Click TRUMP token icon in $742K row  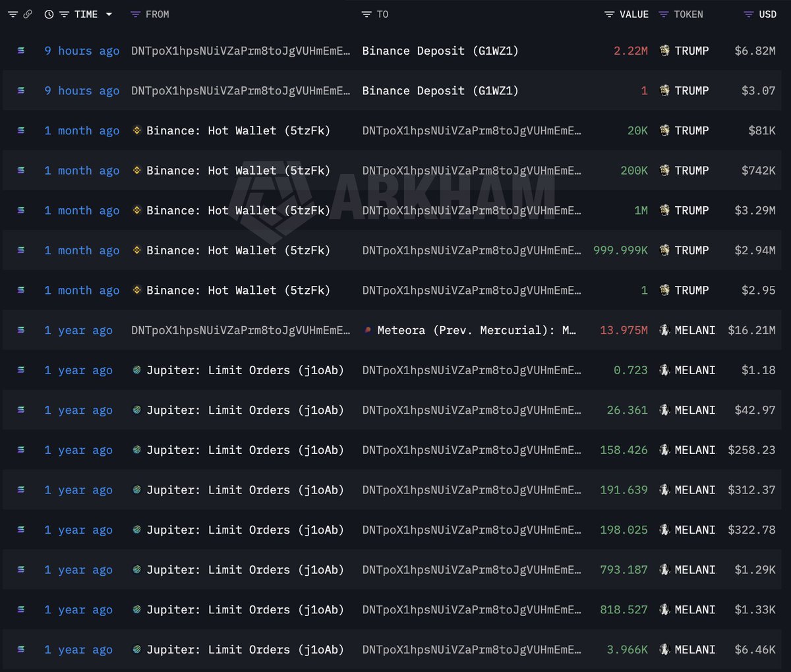[664, 170]
